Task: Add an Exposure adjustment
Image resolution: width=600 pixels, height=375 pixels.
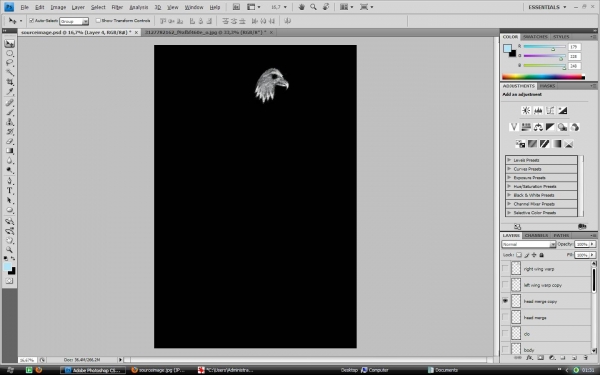Action: (x=562, y=111)
